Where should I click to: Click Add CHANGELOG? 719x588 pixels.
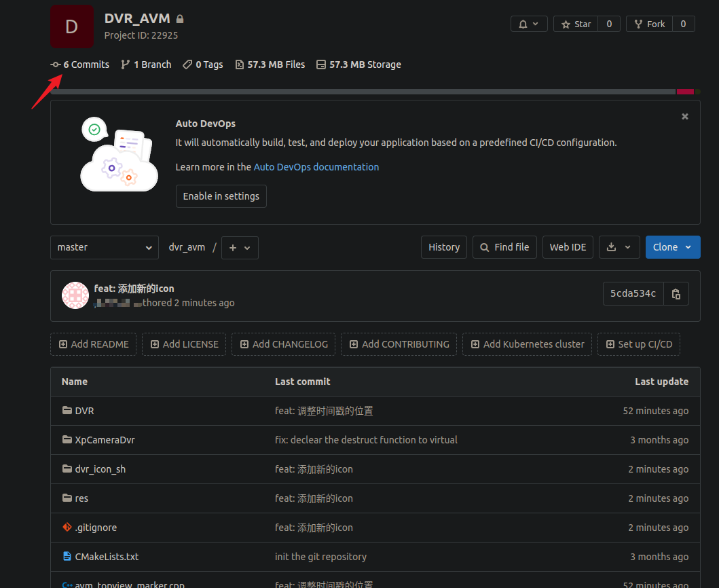tap(283, 344)
